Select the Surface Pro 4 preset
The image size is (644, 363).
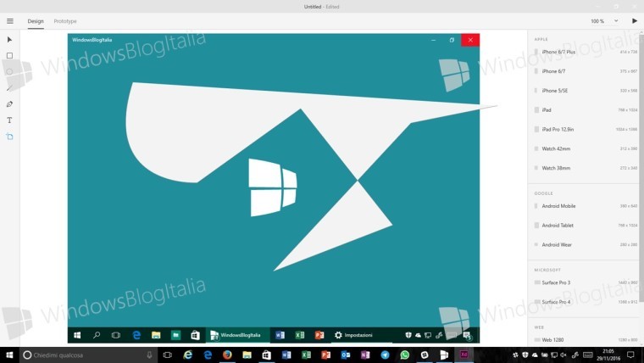click(x=586, y=302)
